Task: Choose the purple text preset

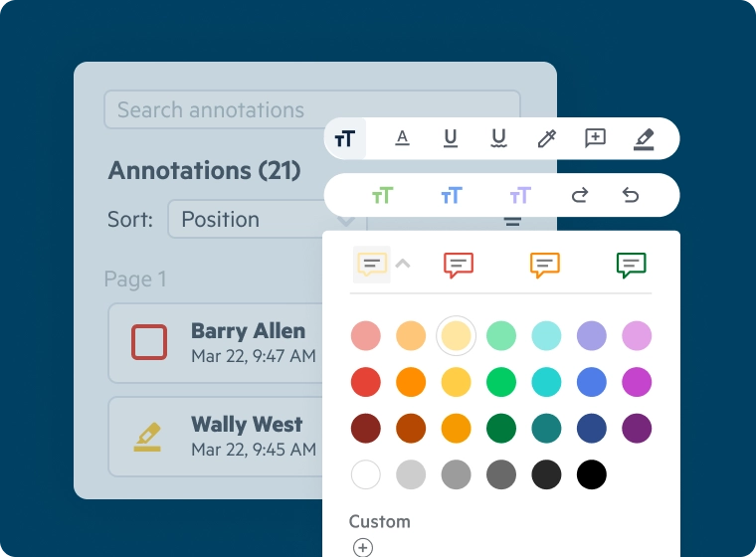Action: coord(520,195)
